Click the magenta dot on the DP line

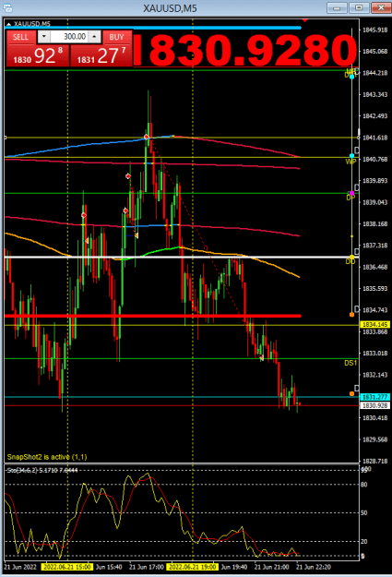pyautogui.click(x=352, y=193)
